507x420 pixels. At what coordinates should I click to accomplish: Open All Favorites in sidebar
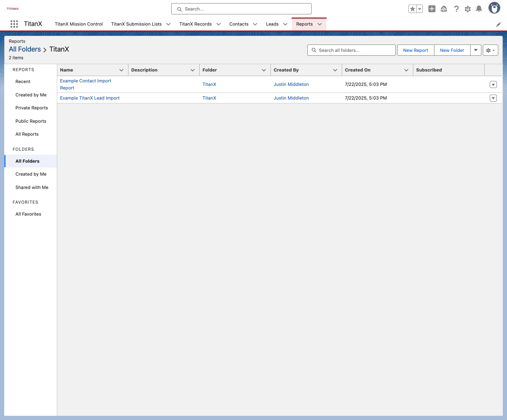click(x=28, y=214)
